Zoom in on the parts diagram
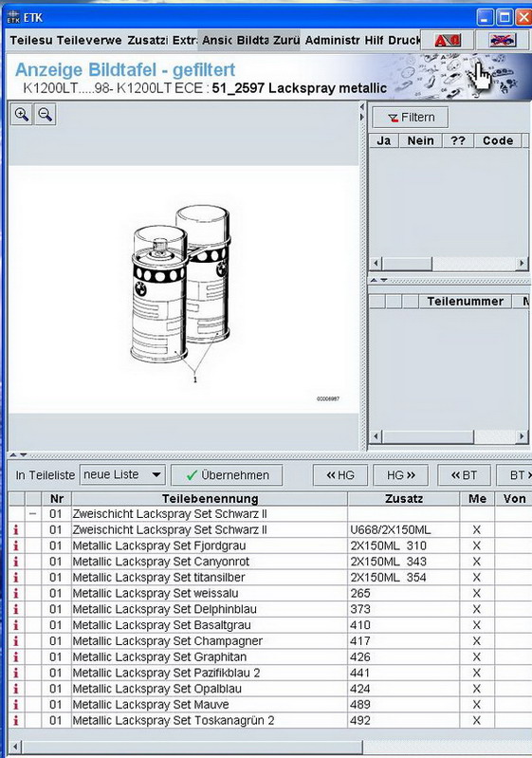 [x=22, y=115]
